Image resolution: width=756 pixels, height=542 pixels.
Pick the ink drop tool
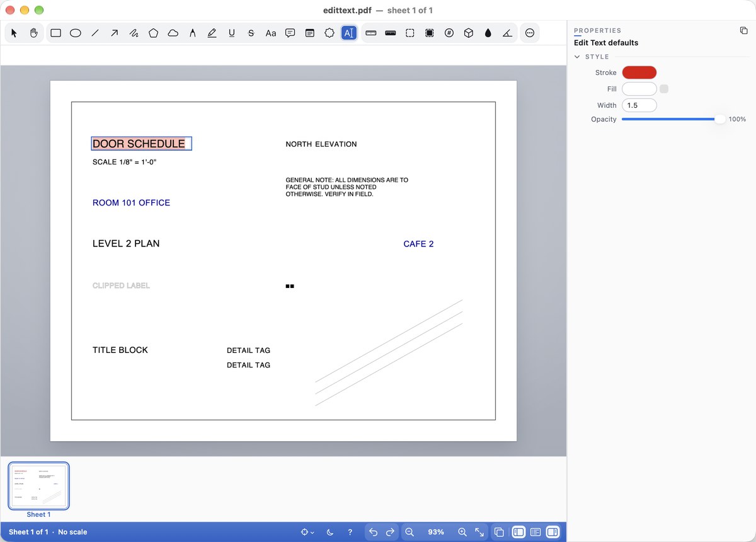click(x=488, y=33)
